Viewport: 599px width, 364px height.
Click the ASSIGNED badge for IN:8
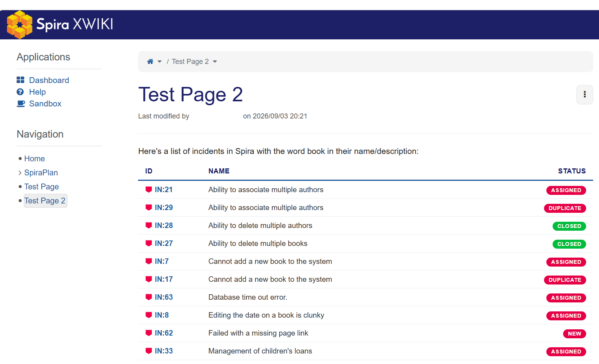point(566,316)
